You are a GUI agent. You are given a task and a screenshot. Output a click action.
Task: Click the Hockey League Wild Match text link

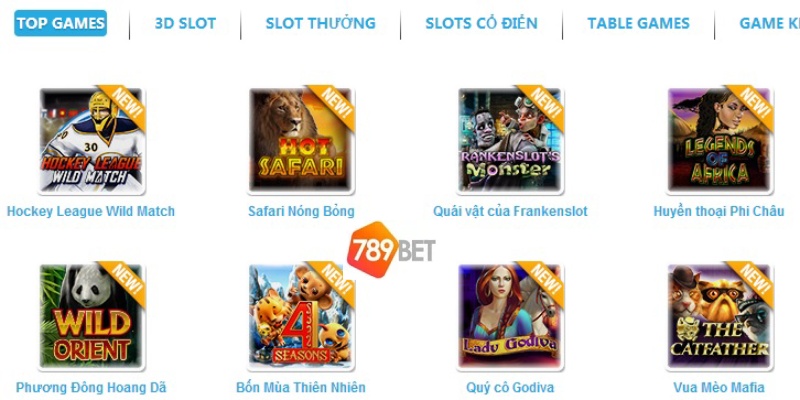(x=91, y=211)
